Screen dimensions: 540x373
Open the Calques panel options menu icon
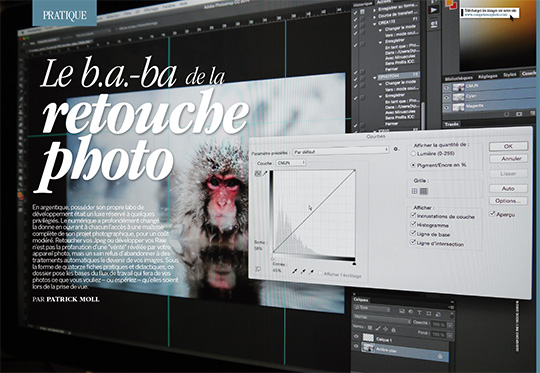451,306
